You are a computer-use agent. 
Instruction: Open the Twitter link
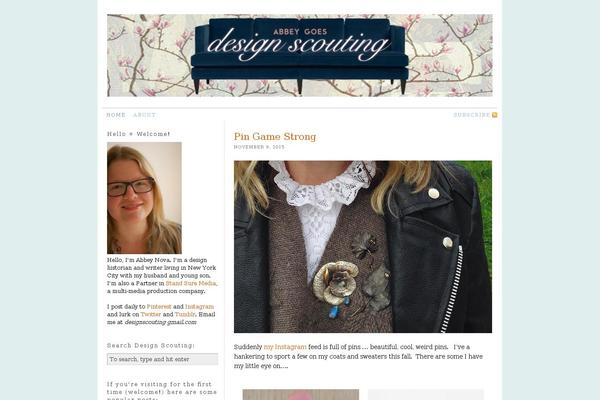click(150, 314)
